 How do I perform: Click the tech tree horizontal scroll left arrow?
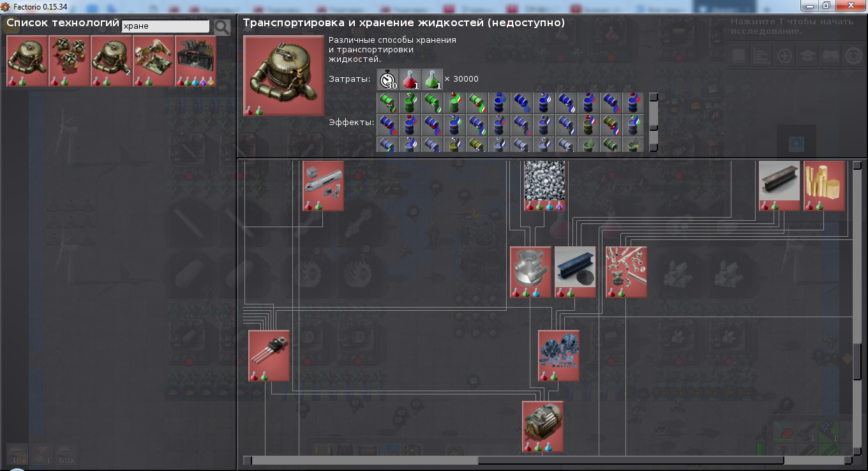pyautogui.click(x=248, y=460)
